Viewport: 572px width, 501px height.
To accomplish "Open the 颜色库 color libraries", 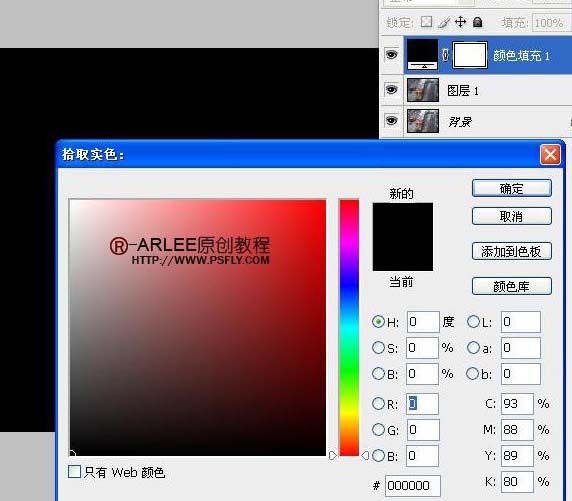I will pyautogui.click(x=511, y=286).
